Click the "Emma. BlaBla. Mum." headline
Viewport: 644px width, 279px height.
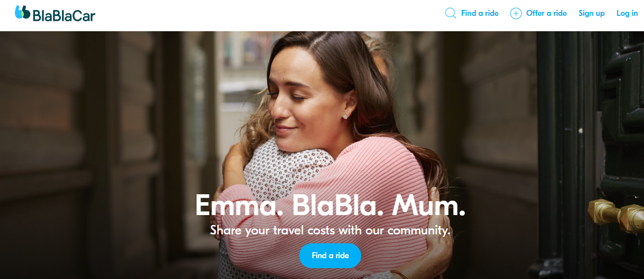[x=330, y=205]
